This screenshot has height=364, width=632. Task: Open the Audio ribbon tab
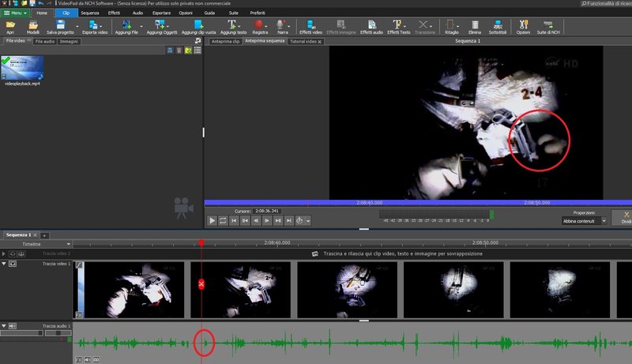pos(137,13)
